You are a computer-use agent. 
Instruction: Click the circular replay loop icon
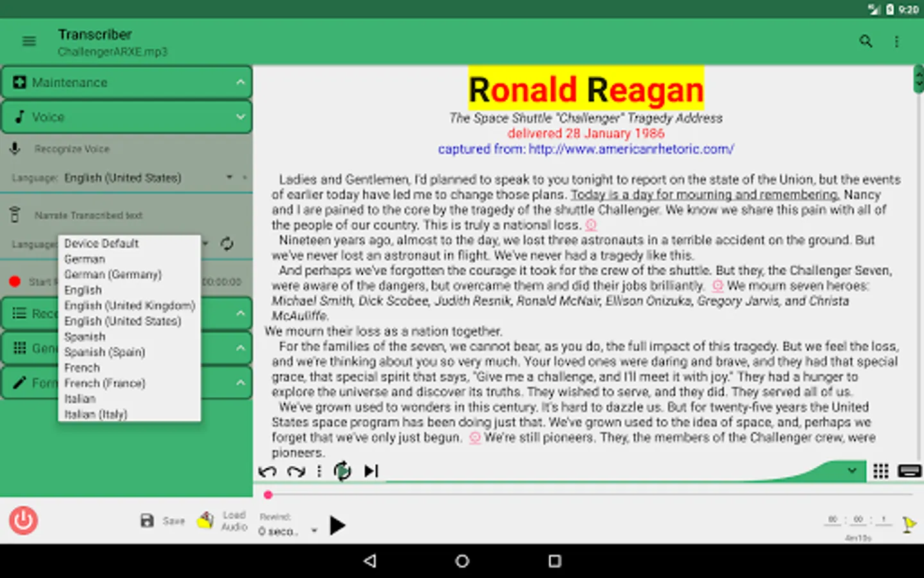click(x=343, y=471)
